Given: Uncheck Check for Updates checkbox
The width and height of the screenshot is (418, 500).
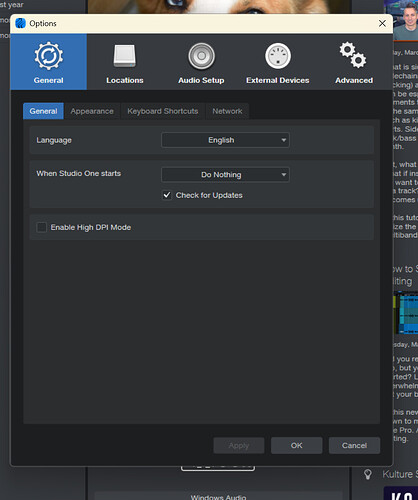Looking at the screenshot, I should tap(167, 195).
